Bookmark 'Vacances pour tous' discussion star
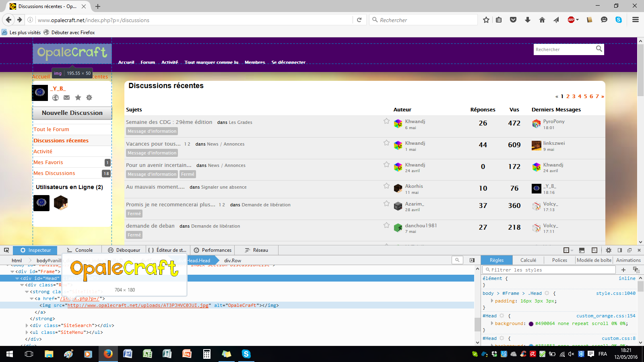644x362 pixels. pos(386,143)
